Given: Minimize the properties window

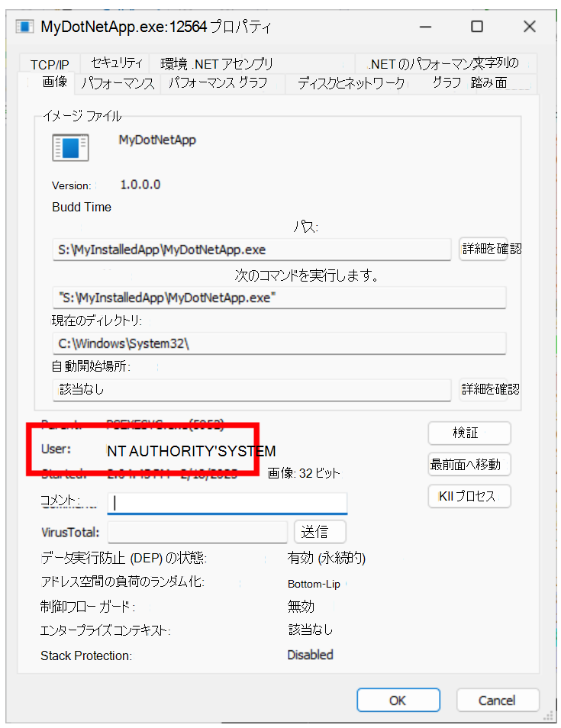Looking at the screenshot, I should pyautogui.click(x=425, y=27).
